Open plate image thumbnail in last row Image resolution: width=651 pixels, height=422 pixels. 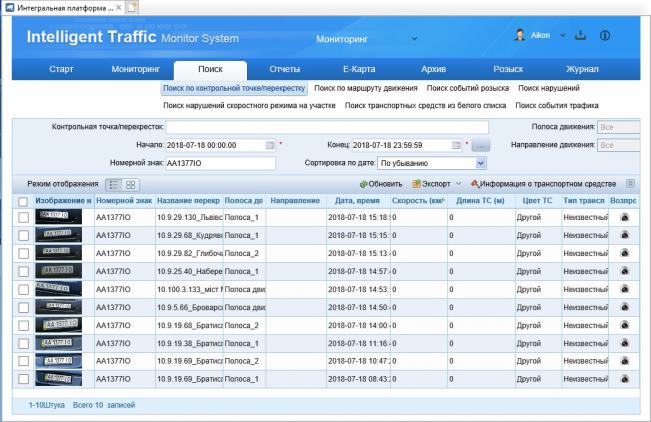62,379
